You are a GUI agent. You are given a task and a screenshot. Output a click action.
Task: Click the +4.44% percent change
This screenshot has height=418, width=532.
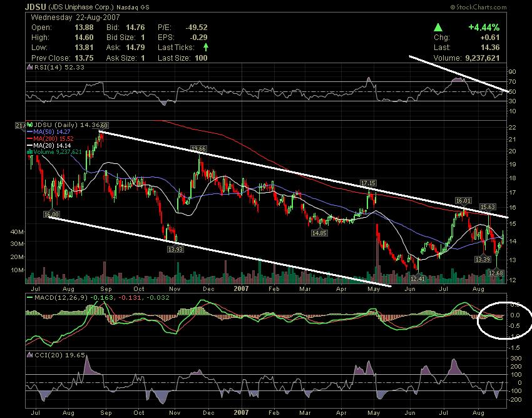[484, 27]
